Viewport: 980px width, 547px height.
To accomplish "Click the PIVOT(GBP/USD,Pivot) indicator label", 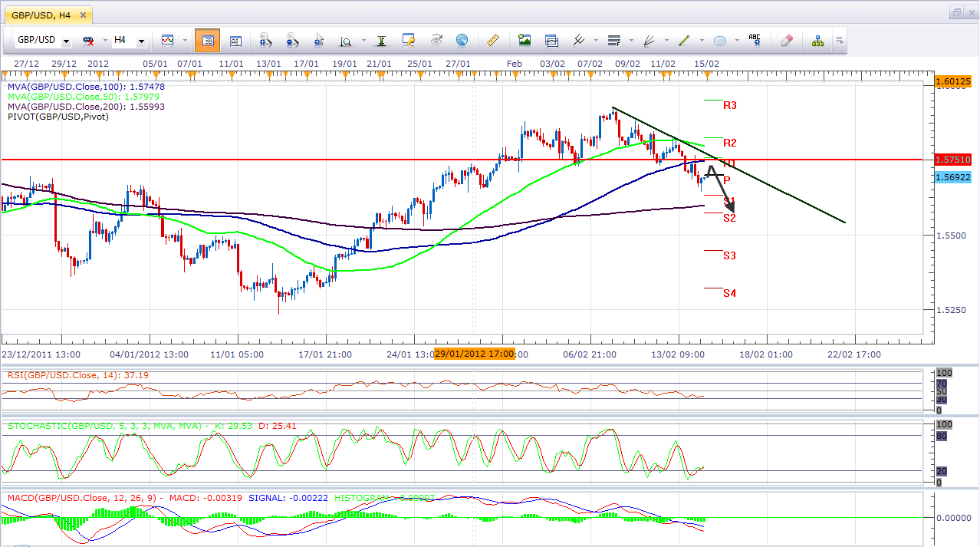I will pos(58,117).
